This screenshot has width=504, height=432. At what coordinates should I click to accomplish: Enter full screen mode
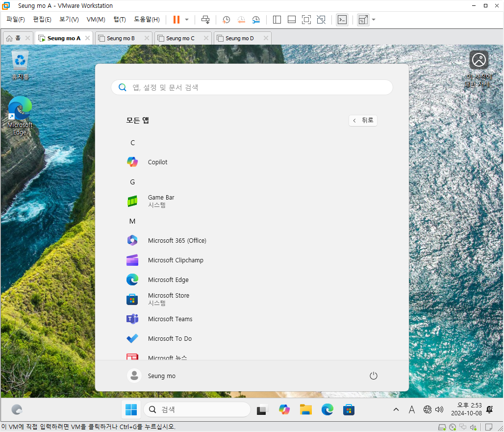click(306, 20)
